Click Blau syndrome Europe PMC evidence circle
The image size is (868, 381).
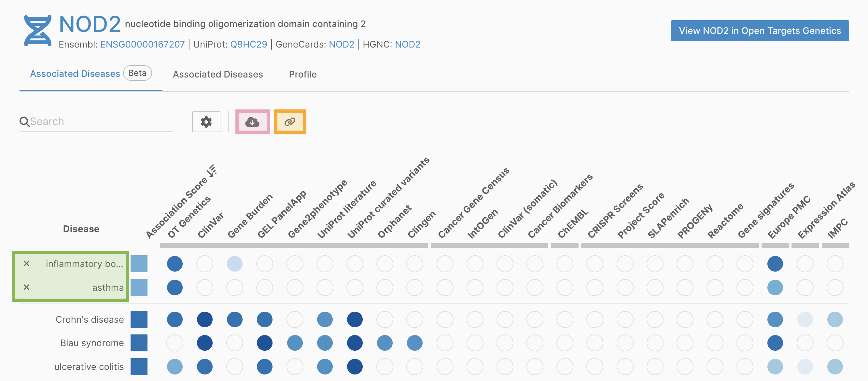tap(775, 343)
